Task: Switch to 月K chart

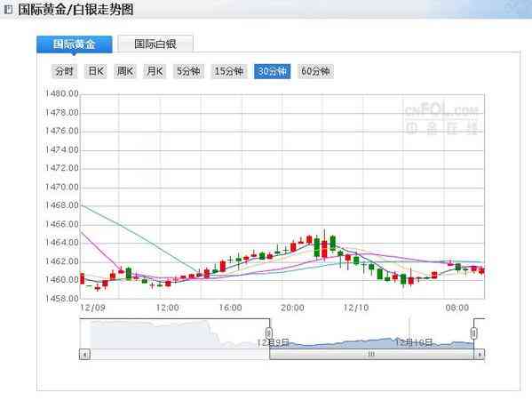Action: (155, 71)
